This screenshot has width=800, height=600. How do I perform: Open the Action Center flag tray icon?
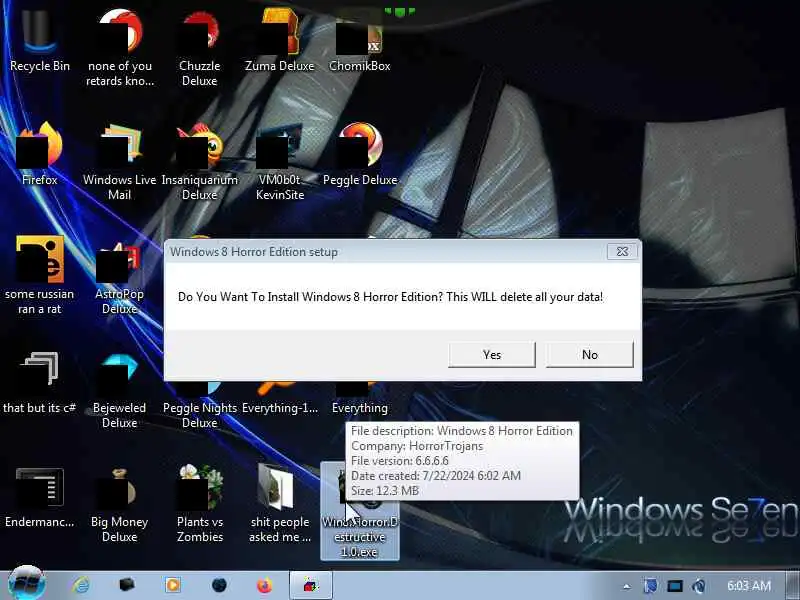click(x=651, y=586)
